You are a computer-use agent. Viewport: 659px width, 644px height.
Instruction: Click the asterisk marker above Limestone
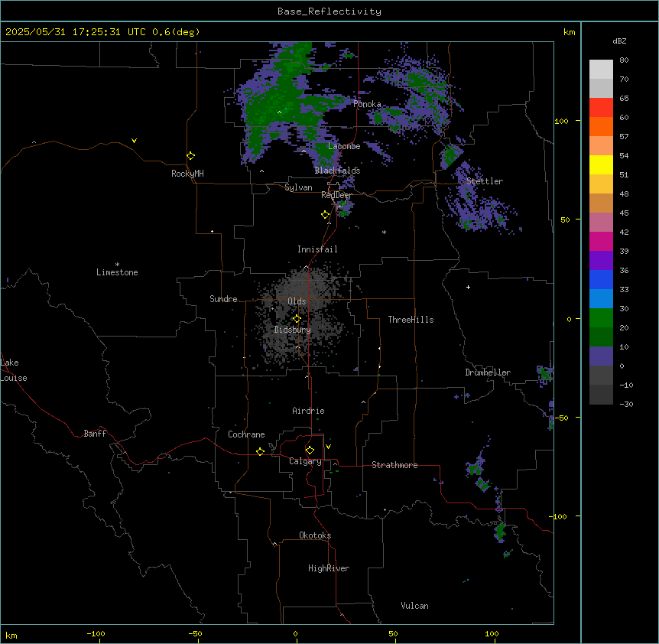[x=117, y=265]
